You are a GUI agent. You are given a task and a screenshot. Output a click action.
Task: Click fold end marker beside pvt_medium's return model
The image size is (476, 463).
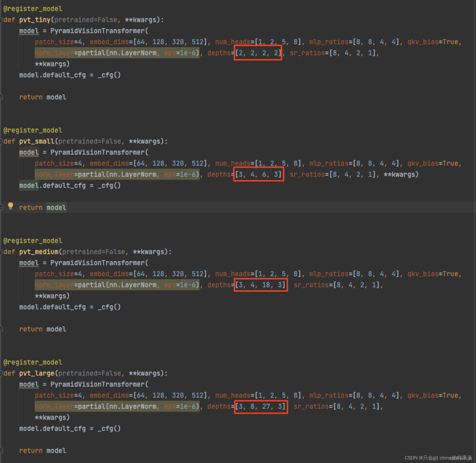coord(1,329)
